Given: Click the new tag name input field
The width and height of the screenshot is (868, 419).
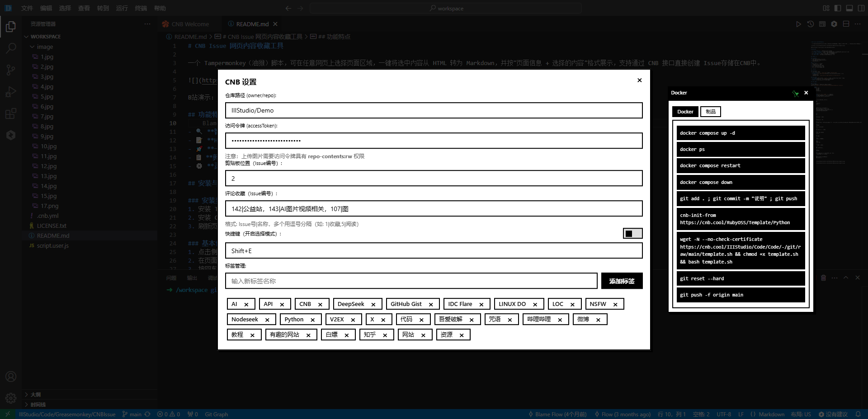Looking at the screenshot, I should (411, 281).
